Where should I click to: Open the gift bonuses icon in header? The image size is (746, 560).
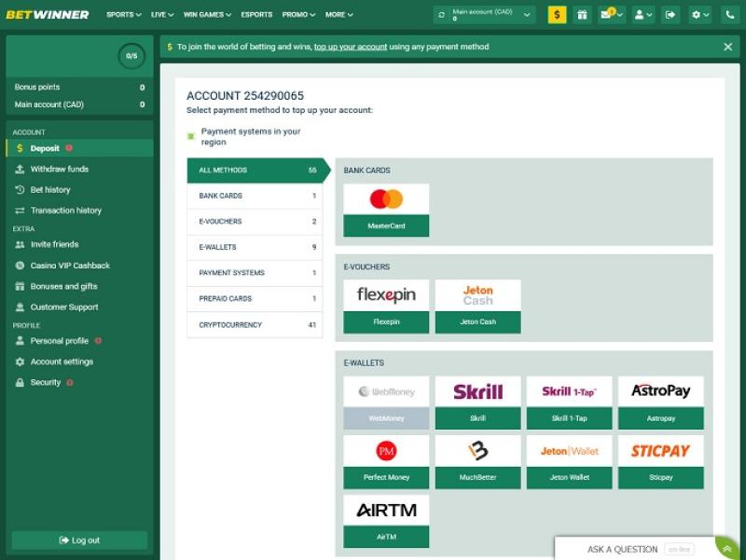point(582,15)
